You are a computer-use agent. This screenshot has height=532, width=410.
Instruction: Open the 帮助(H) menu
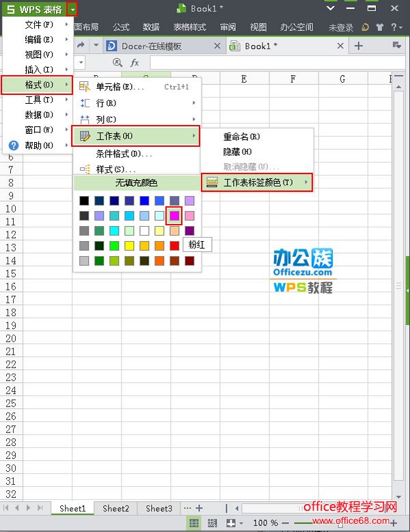pos(38,145)
